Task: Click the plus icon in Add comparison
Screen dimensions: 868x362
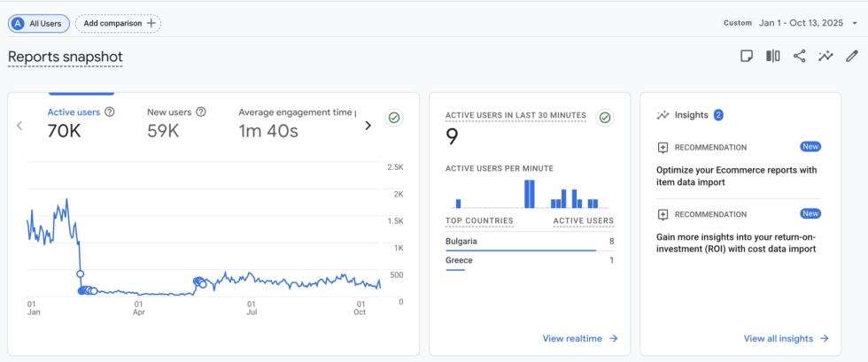Action: click(x=151, y=23)
